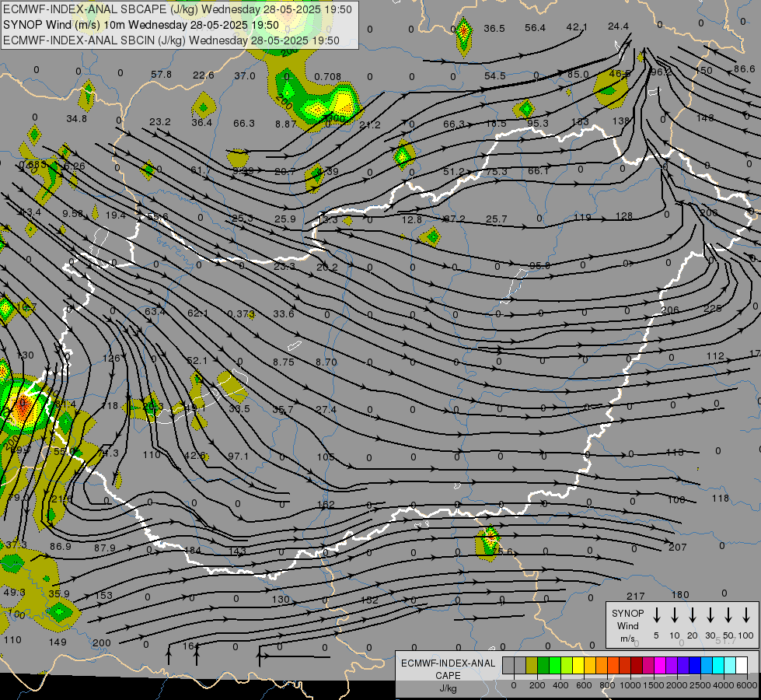Screen dimensions: 761x700
Task: Click the map value '0.708'
Action: pyautogui.click(x=327, y=76)
